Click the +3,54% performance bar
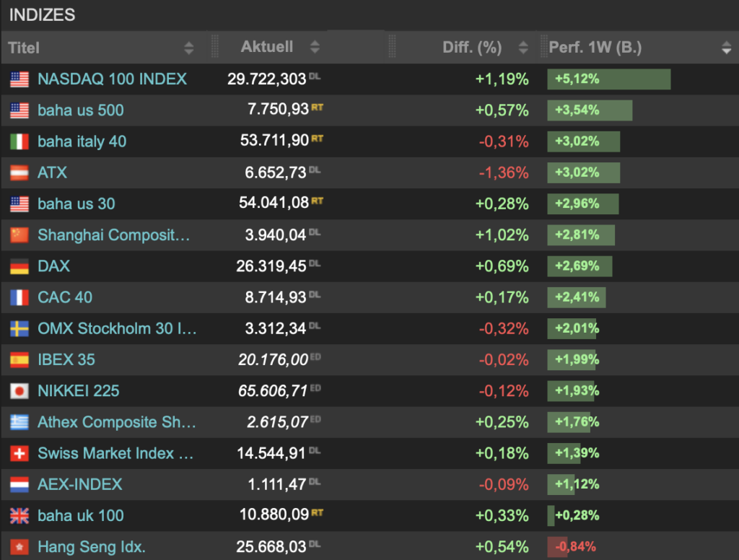The image size is (739, 560). click(590, 110)
